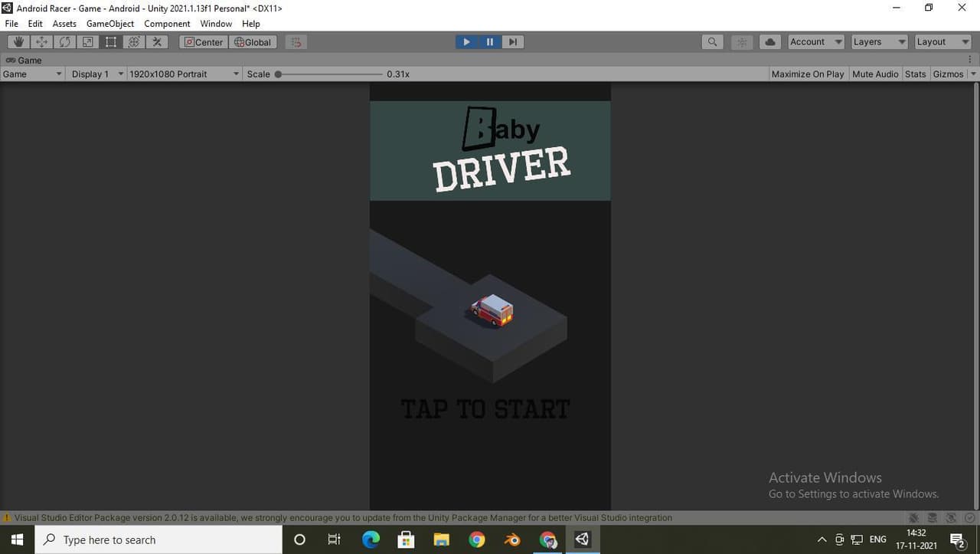Open the Game view mode dropdown
The width and height of the screenshot is (980, 554).
point(32,74)
